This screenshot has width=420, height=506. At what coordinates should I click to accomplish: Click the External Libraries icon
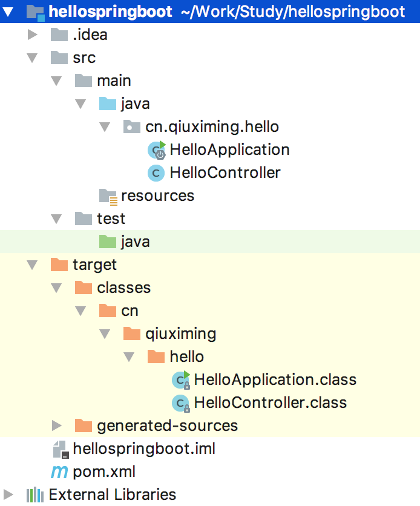click(36, 494)
